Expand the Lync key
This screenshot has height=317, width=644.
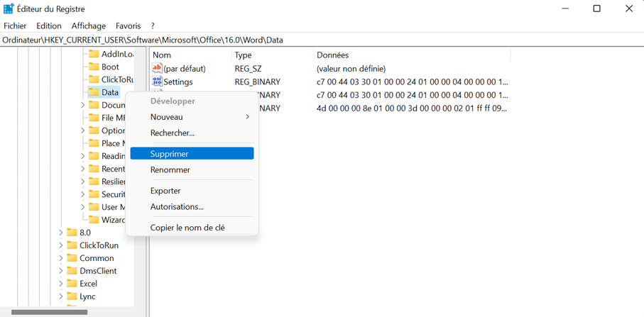61,296
